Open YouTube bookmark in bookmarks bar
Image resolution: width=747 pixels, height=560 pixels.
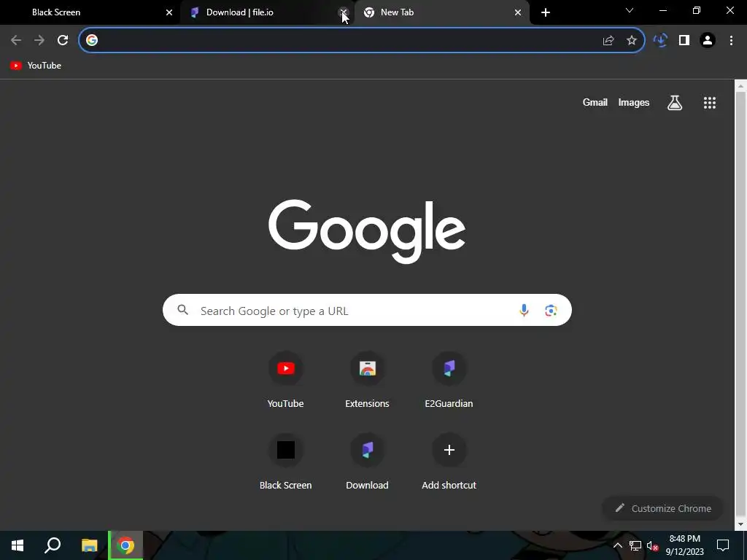point(36,66)
